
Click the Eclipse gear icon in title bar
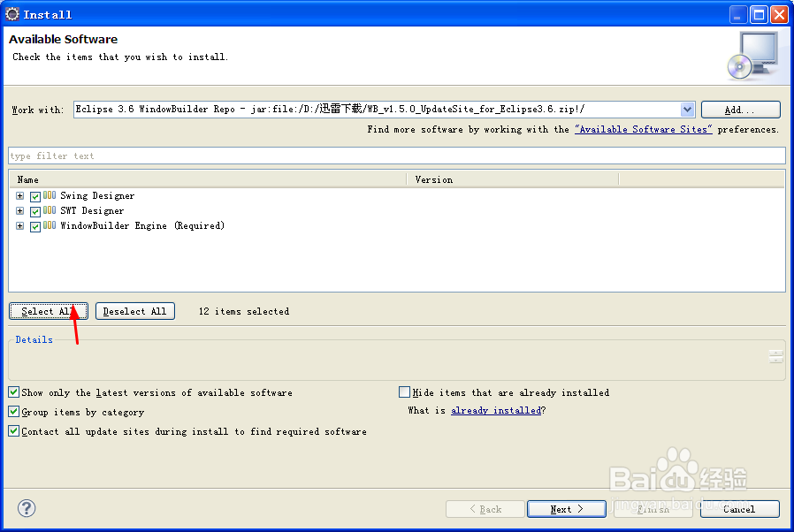(12, 14)
